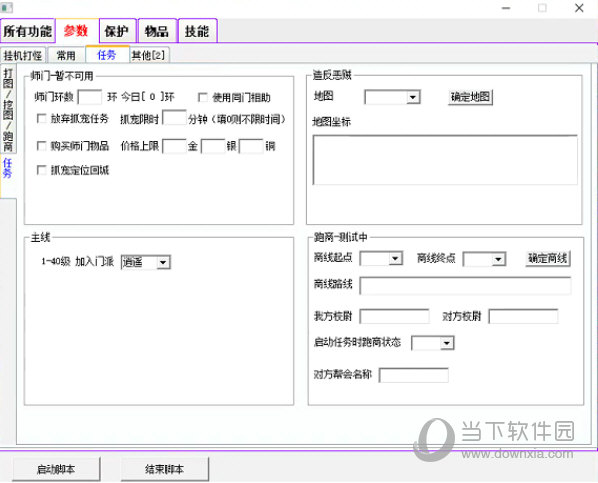Expand the 商线终点 dropdown

point(484,259)
